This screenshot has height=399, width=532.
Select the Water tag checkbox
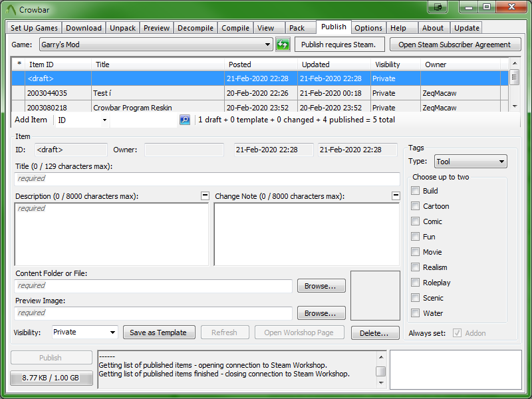click(415, 313)
